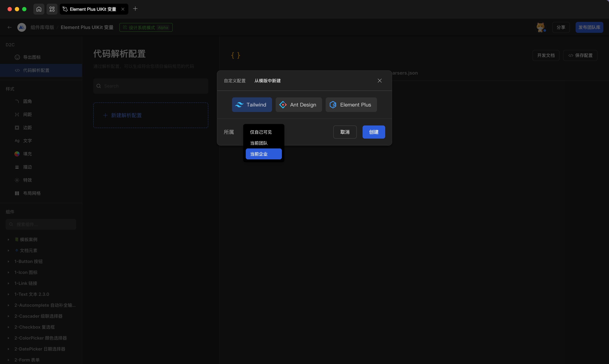Click the 特效 effects icon
This screenshot has height=364, width=609.
pyautogui.click(x=17, y=180)
